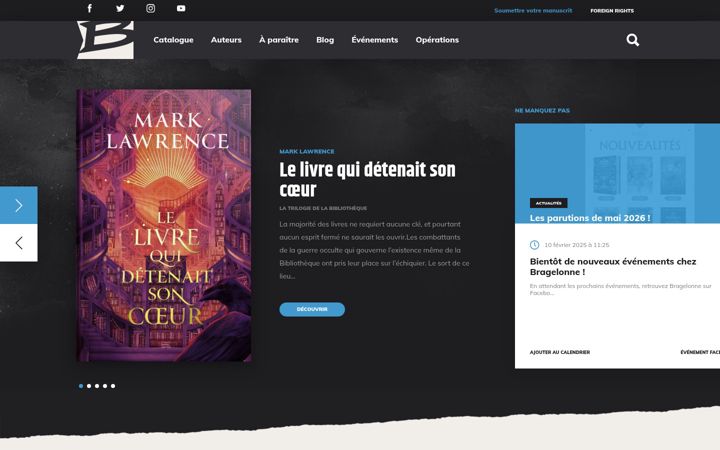Image resolution: width=720 pixels, height=450 pixels.
Task: Select the second carousel dot
Action: pyautogui.click(x=89, y=386)
